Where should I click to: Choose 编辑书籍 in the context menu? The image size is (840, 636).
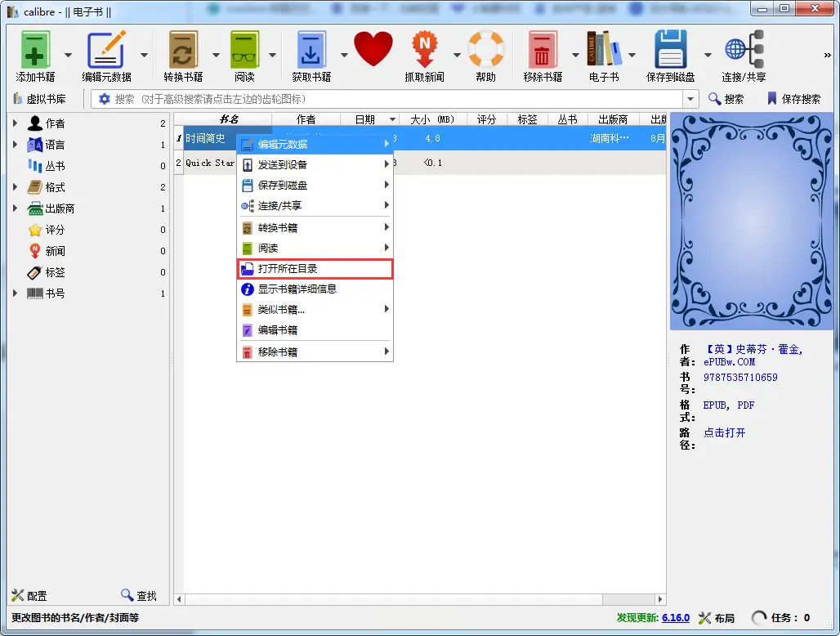(315, 330)
